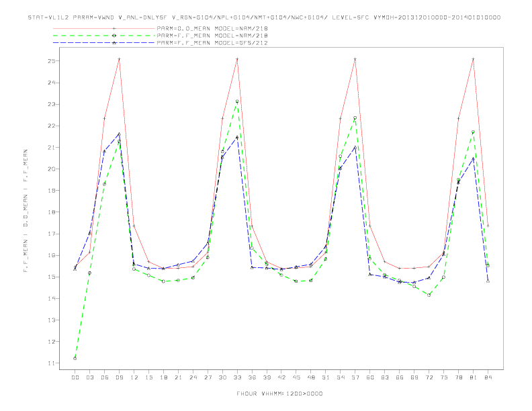Click x-axis tick label 81
Screen dimensions: 532x411
474,377
